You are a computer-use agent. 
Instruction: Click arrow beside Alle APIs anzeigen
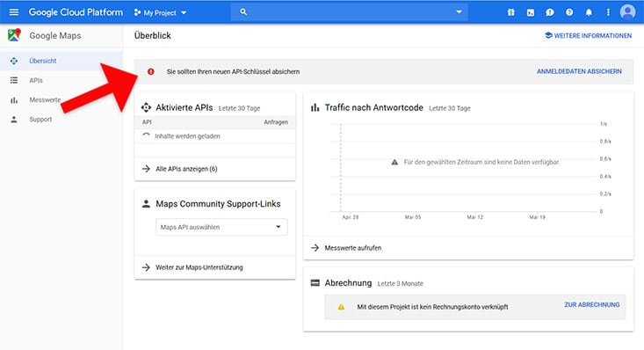tap(146, 169)
